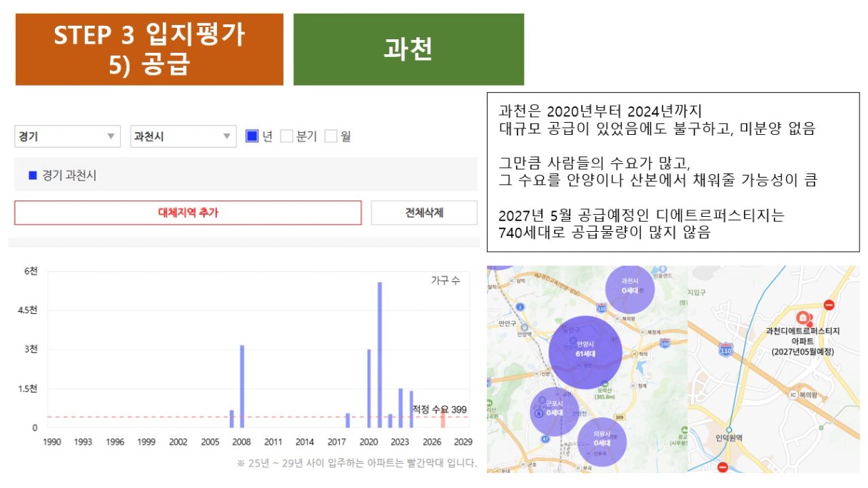Enable the 월 (month) checkbox
The width and height of the screenshot is (868, 488).
(330, 136)
